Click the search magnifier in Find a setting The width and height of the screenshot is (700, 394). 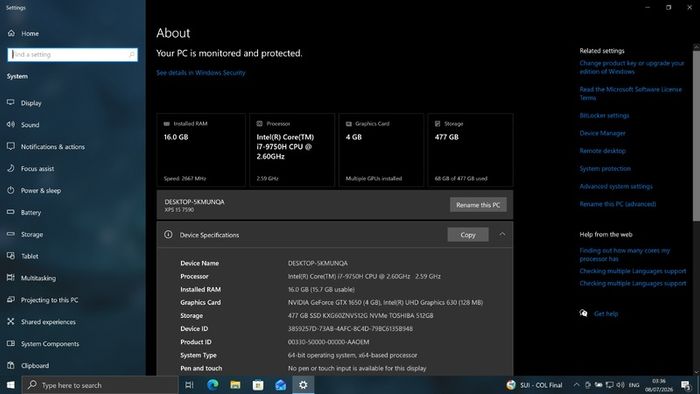[132, 54]
